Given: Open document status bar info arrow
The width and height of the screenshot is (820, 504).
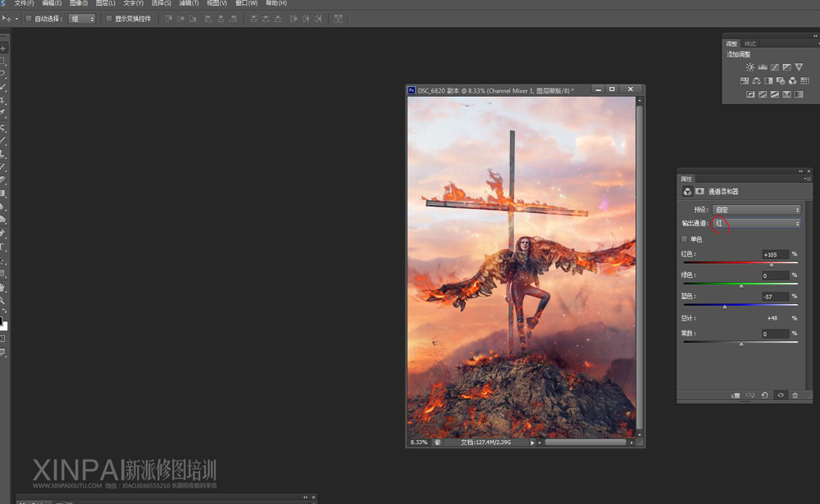Looking at the screenshot, I should click(x=532, y=443).
